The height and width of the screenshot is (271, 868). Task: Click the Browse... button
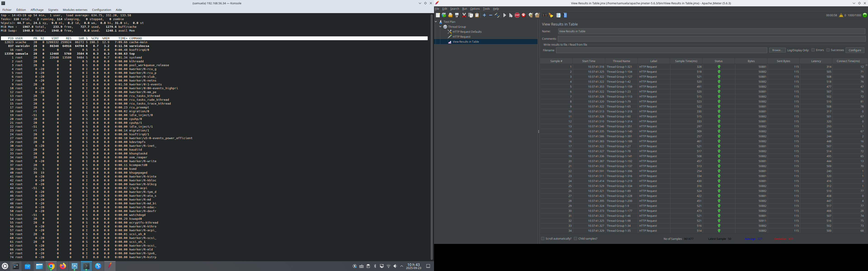coord(777,50)
